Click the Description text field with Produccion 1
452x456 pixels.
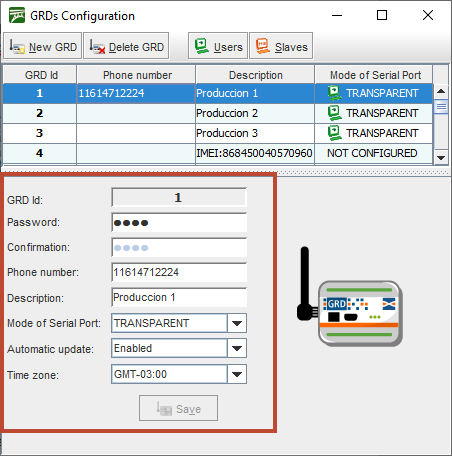179,297
